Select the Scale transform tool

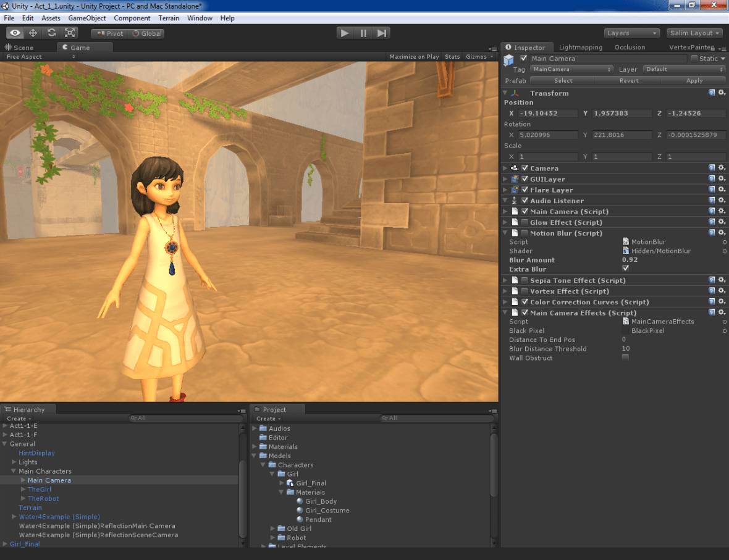(x=70, y=33)
